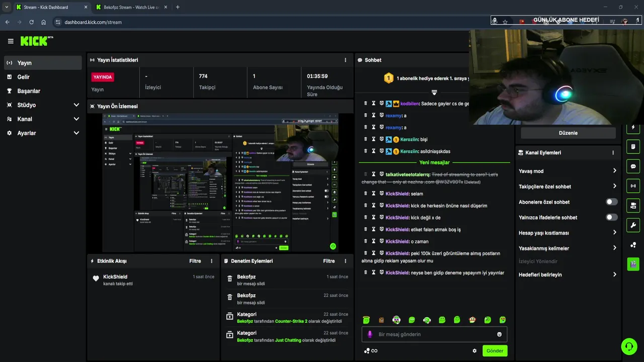Click Counter-Strike 2 category link
This screenshot has height=362, width=644.
291,321
